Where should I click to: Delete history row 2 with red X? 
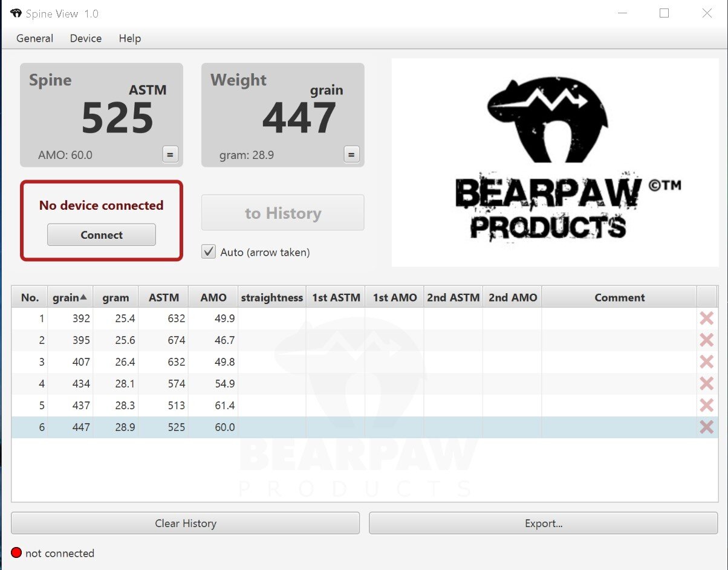coord(706,340)
